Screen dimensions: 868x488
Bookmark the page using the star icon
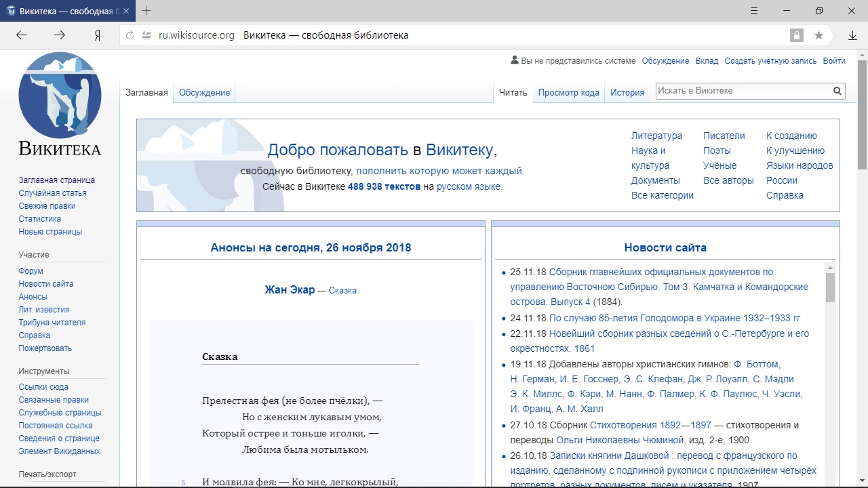[818, 35]
